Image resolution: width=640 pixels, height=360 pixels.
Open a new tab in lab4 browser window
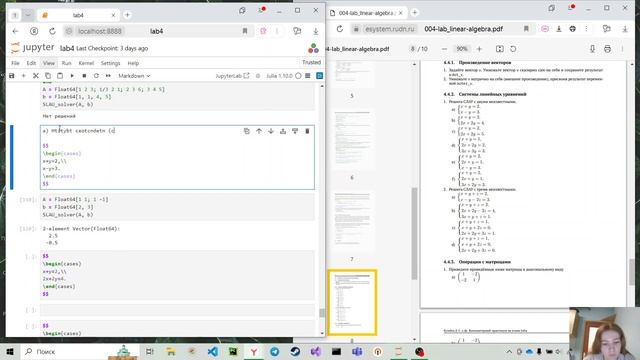tap(127, 15)
